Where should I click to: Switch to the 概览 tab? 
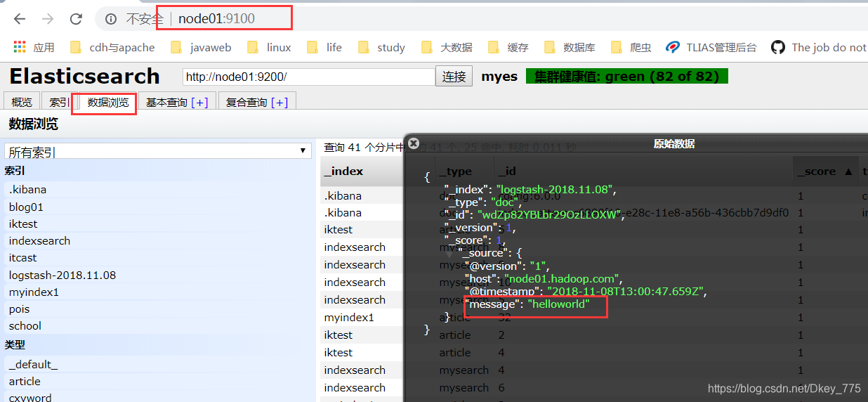[x=22, y=102]
